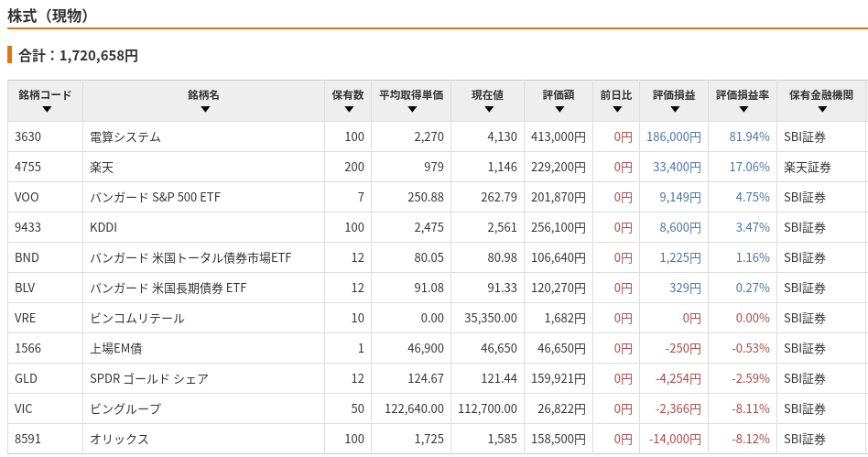Image resolution: width=868 pixels, height=457 pixels.
Task: Click 1,225円 profit value
Action: coord(679,257)
